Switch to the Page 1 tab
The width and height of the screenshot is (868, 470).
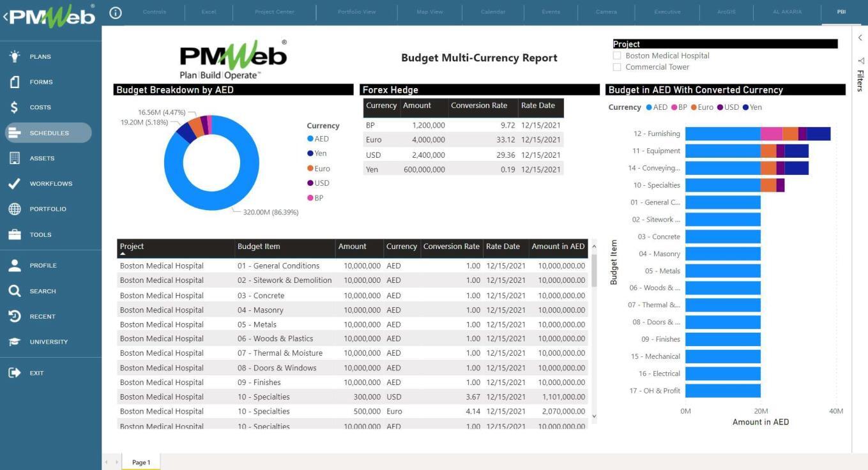141,462
